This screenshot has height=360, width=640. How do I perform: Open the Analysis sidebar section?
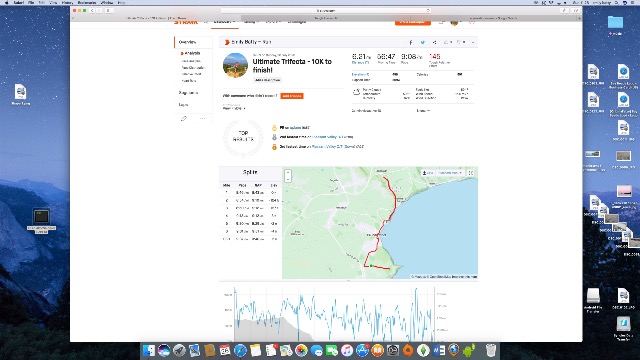[x=191, y=53]
